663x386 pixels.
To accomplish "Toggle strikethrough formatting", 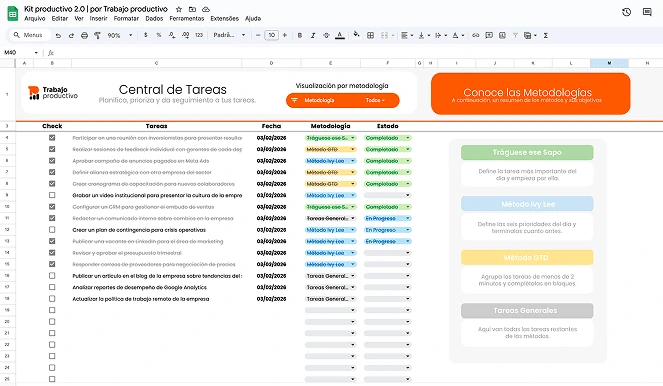I will coord(326,36).
